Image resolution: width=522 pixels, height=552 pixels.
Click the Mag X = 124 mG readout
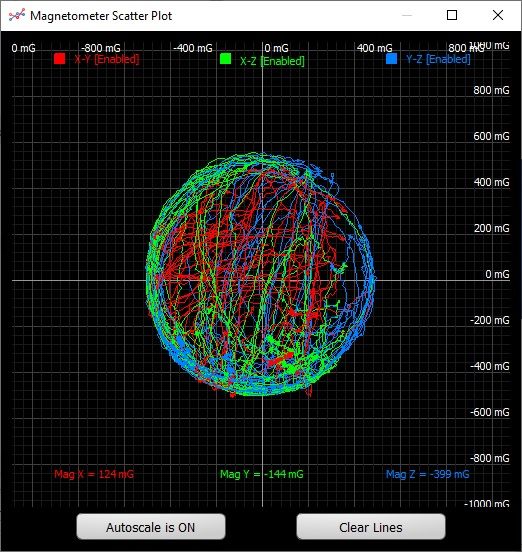94,474
